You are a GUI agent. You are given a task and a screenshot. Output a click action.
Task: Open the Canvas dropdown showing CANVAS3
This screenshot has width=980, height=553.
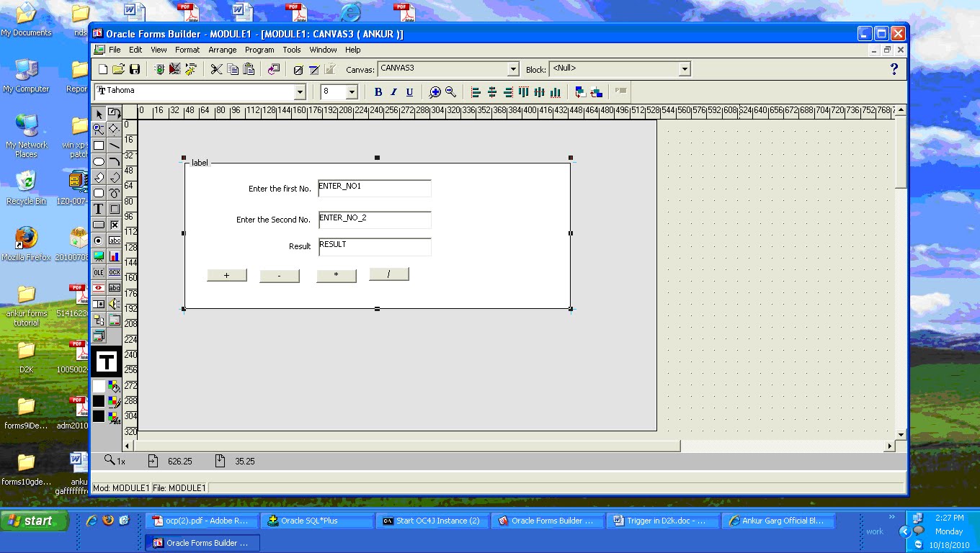point(512,68)
